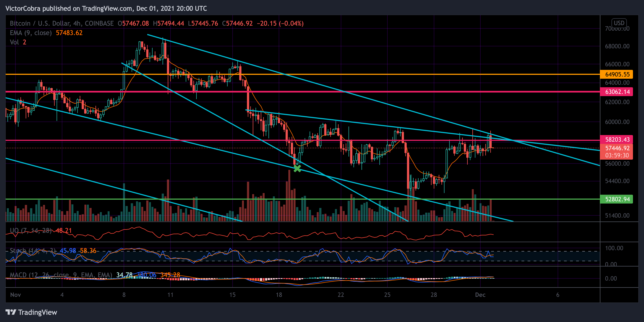This screenshot has height=322, width=644.
Task: Click the UO (7, 14, 28) indicator label
Action: [x=31, y=231]
